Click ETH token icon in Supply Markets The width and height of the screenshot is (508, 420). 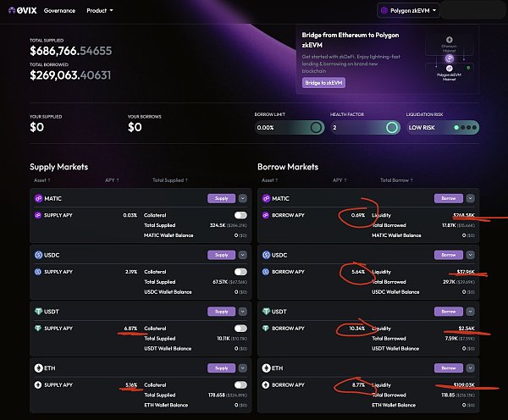37,368
